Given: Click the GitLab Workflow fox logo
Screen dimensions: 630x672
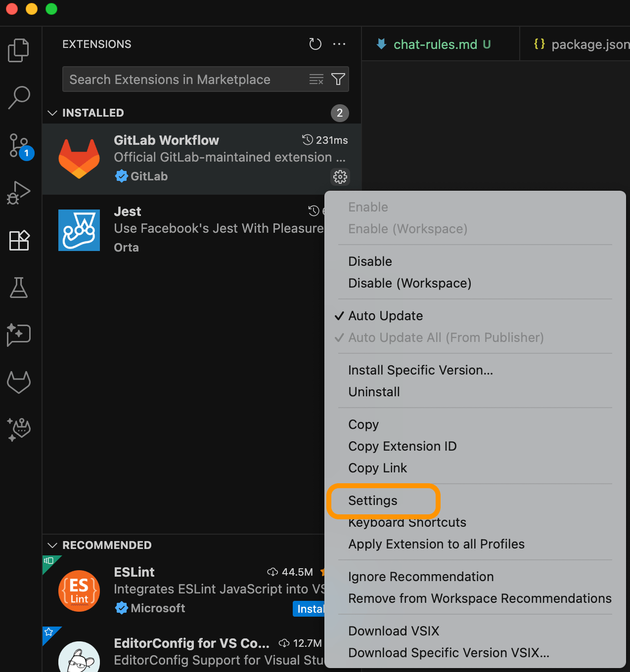Looking at the screenshot, I should pyautogui.click(x=79, y=159).
